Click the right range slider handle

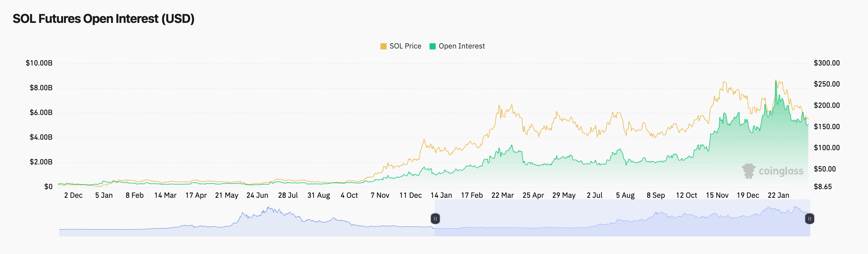(809, 219)
